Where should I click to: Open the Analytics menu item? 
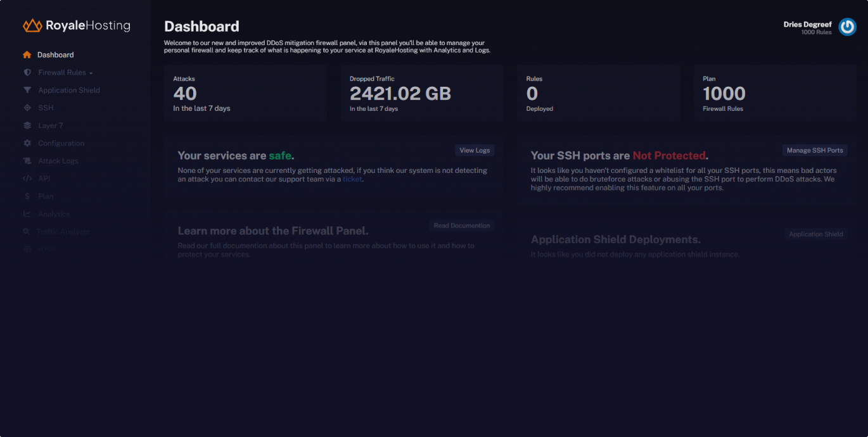tap(54, 215)
